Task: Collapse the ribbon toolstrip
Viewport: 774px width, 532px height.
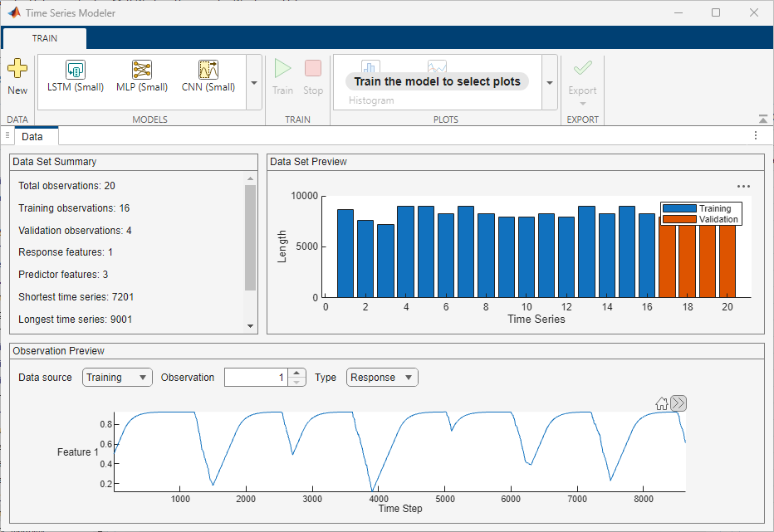Action: point(763,120)
